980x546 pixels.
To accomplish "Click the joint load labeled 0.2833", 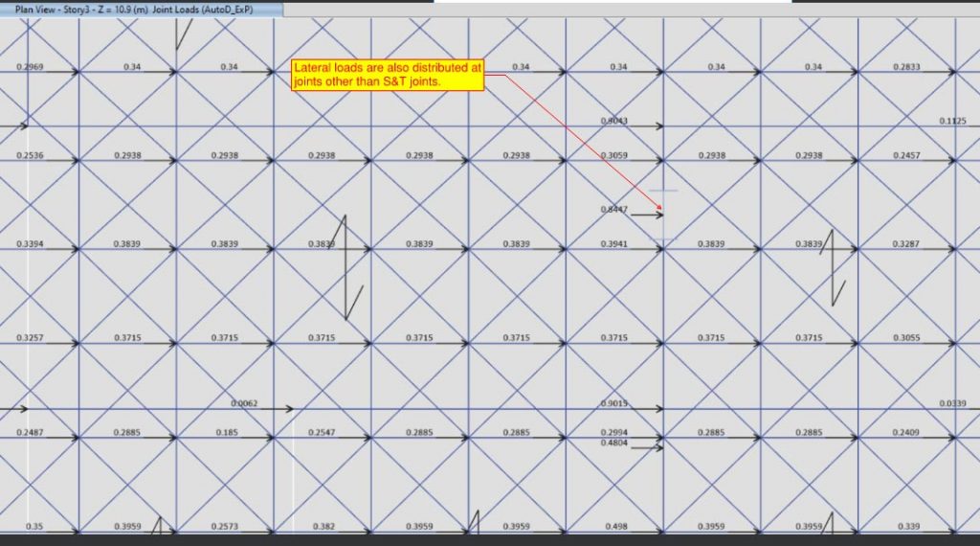I will 906,67.
